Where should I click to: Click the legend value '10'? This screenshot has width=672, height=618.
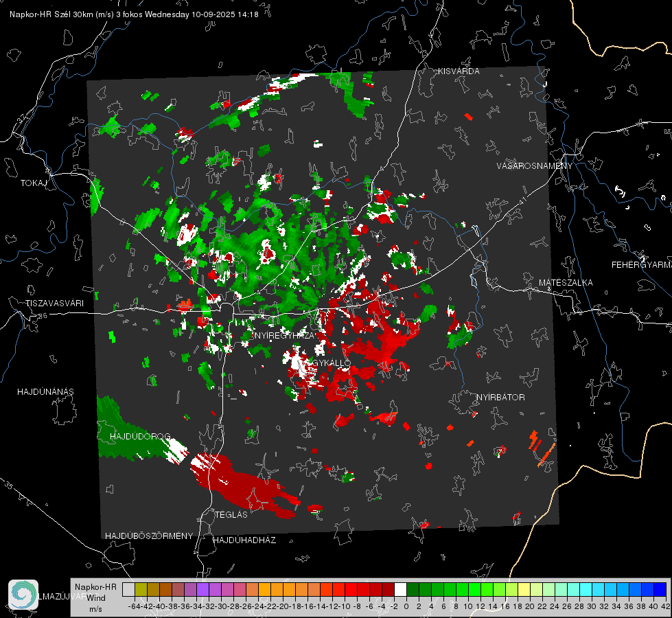(467, 606)
